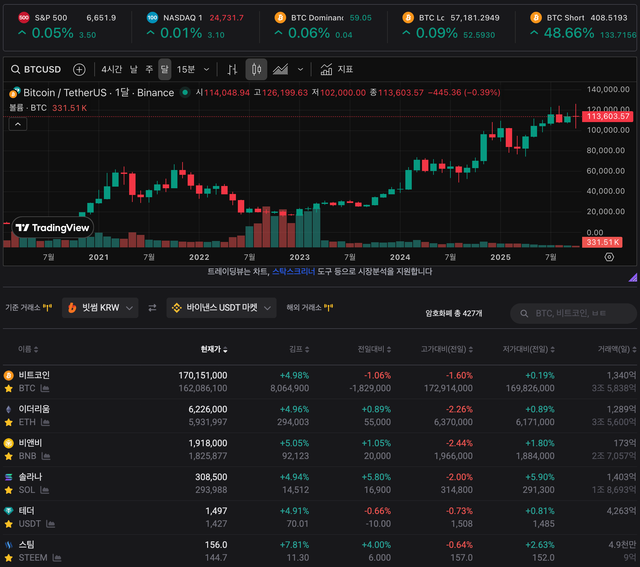Click the Ethereum coin logo in 이더리움 row
The width and height of the screenshot is (640, 567).
tap(9, 409)
